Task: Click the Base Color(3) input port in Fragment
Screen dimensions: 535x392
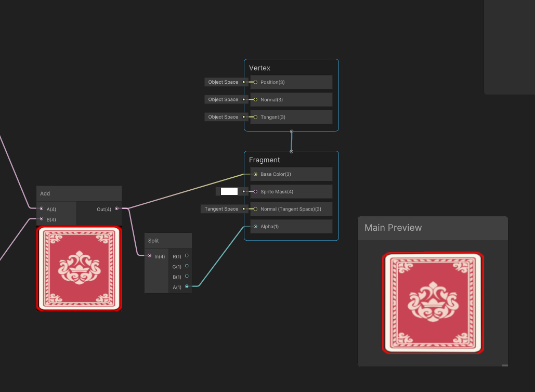Action: coord(255,174)
